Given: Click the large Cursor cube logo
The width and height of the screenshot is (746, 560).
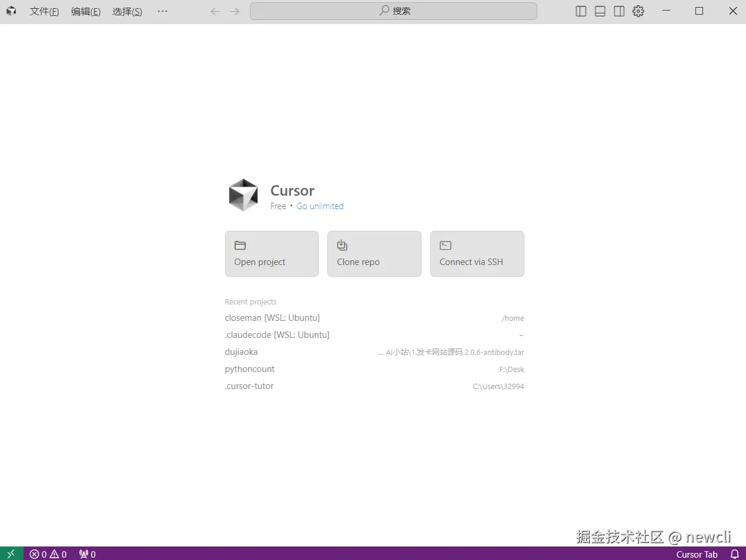Looking at the screenshot, I should click(243, 195).
